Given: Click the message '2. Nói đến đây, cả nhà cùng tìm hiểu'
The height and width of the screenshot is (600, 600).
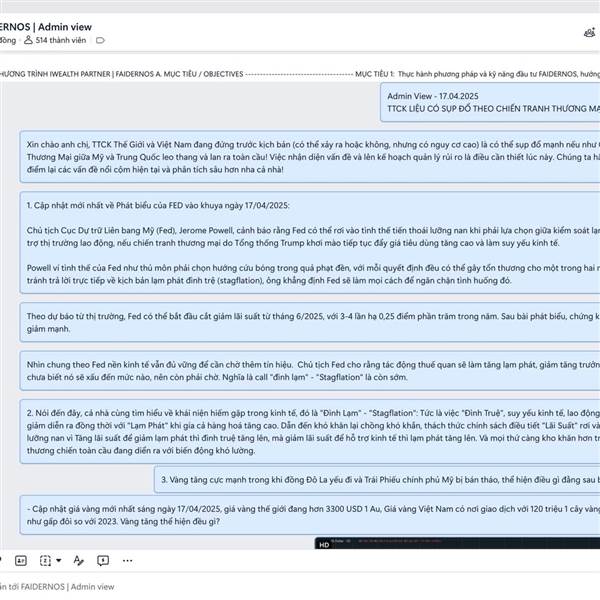Looking at the screenshot, I should tap(310, 431).
